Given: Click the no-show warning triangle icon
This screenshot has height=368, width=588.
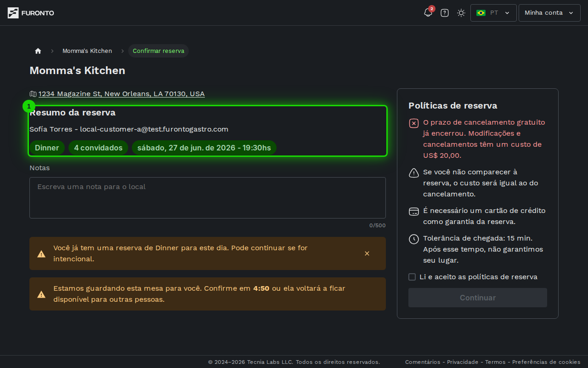Looking at the screenshot, I should [x=414, y=173].
